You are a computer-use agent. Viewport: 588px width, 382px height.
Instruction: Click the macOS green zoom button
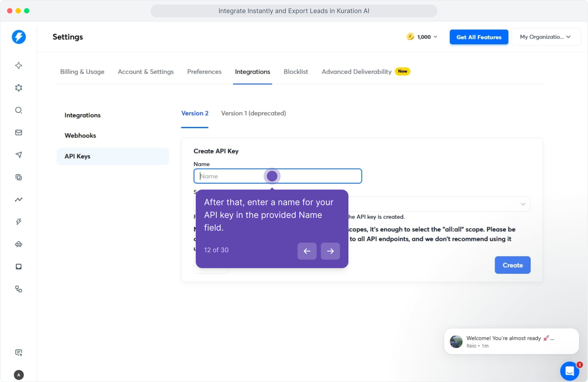pos(27,11)
